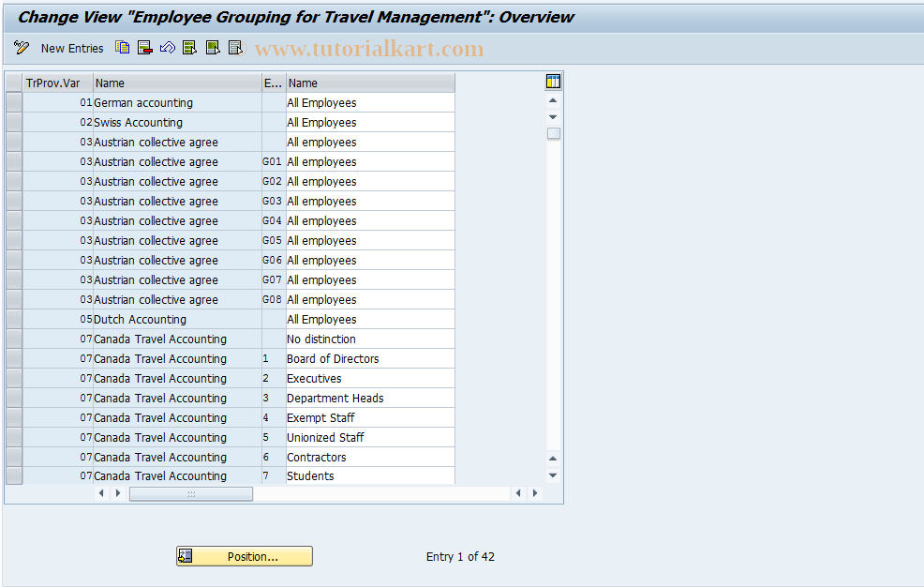The height and width of the screenshot is (588, 924).
Task: Click the table select-all corner cell
Action: click(x=14, y=83)
